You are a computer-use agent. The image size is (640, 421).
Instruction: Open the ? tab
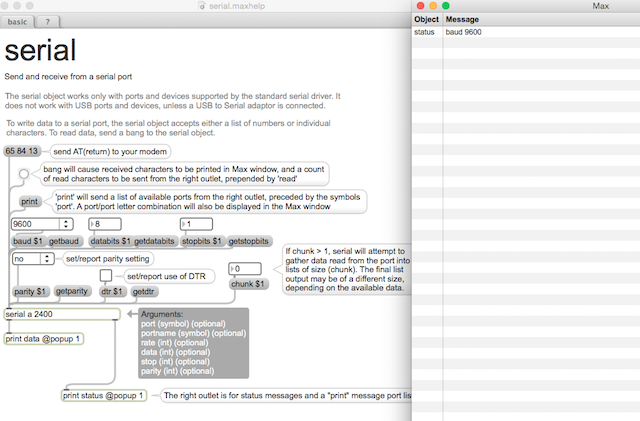click(48, 22)
